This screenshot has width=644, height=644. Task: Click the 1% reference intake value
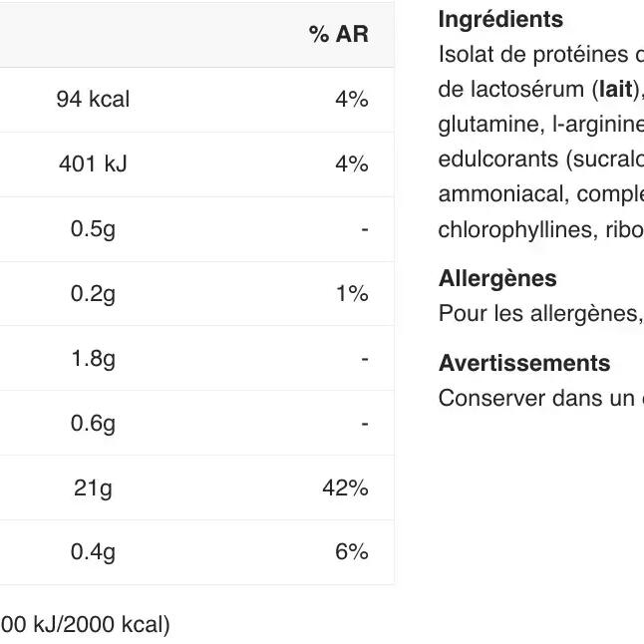pyautogui.click(x=351, y=294)
